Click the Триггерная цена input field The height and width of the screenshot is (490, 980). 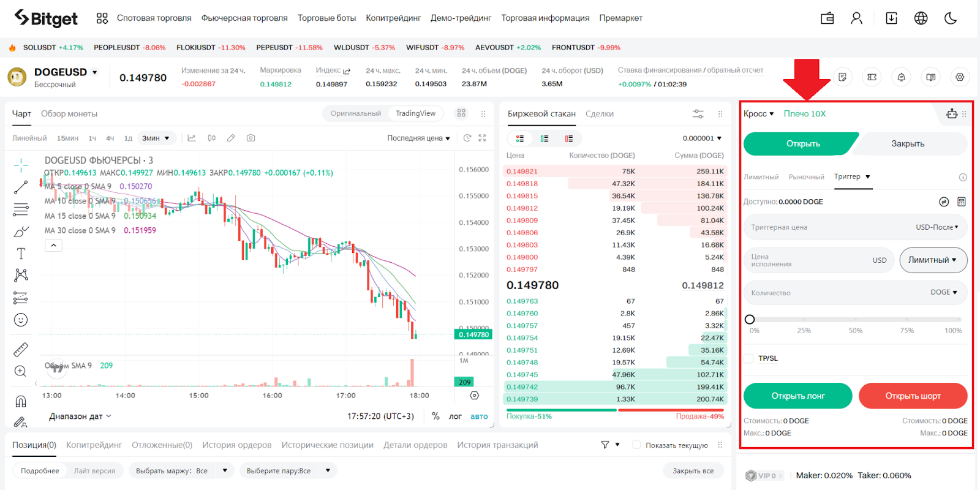point(856,227)
